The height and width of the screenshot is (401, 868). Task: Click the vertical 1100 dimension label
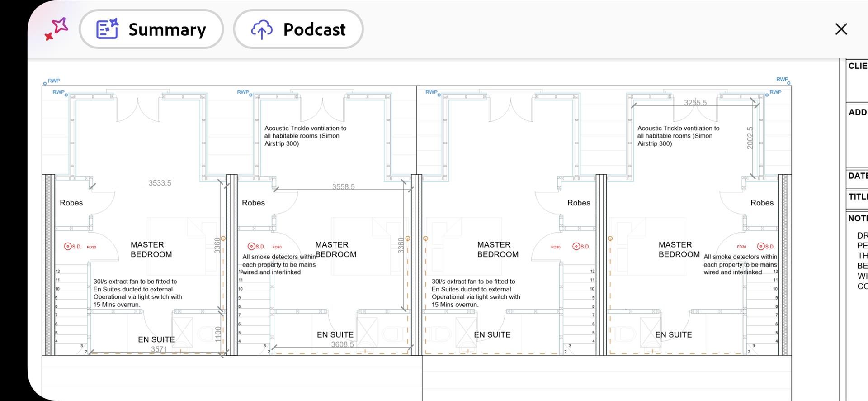pyautogui.click(x=218, y=334)
